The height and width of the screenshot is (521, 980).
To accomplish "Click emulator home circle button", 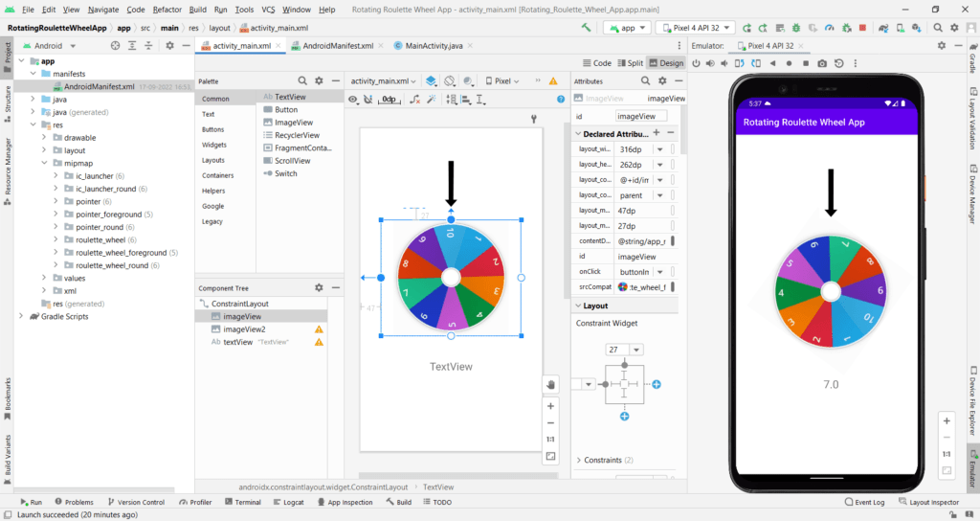I will (x=789, y=63).
